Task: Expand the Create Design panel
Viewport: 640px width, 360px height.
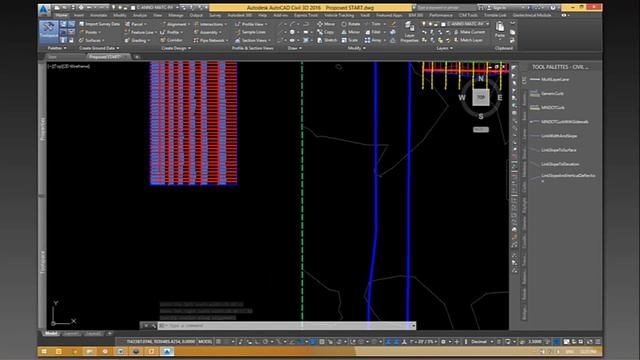Action: (176, 48)
